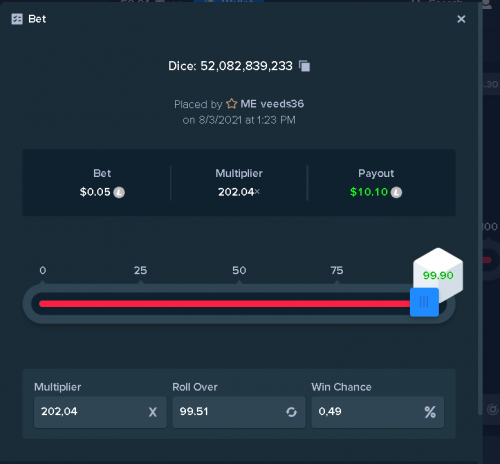The height and width of the screenshot is (464, 500).
Task: Click the Win Chance percent icon
Action: tap(430, 412)
